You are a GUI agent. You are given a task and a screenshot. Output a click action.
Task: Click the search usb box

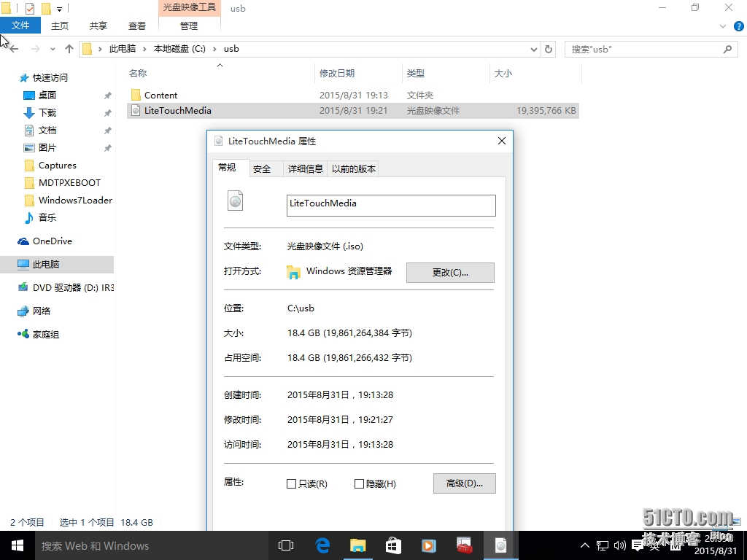pyautogui.click(x=651, y=49)
